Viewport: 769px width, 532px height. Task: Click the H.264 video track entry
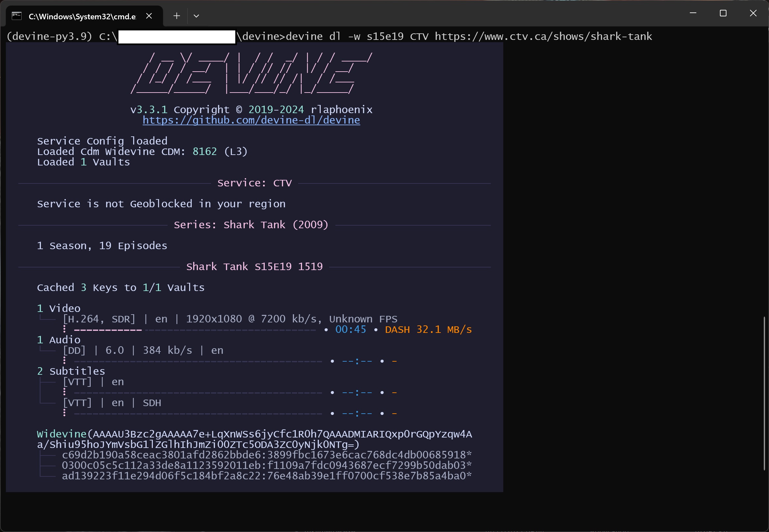pyautogui.click(x=229, y=319)
